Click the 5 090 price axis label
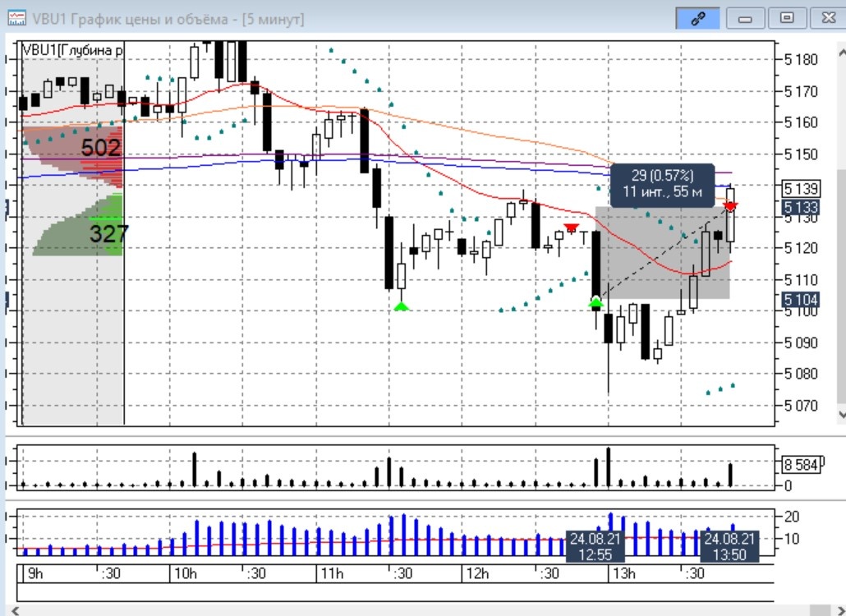 pos(801,342)
